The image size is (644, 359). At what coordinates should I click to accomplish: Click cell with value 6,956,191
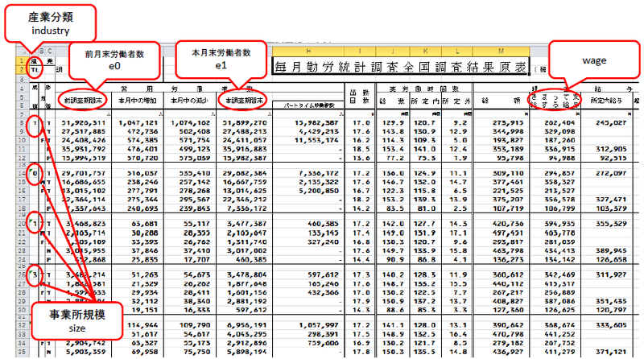pos(246,325)
